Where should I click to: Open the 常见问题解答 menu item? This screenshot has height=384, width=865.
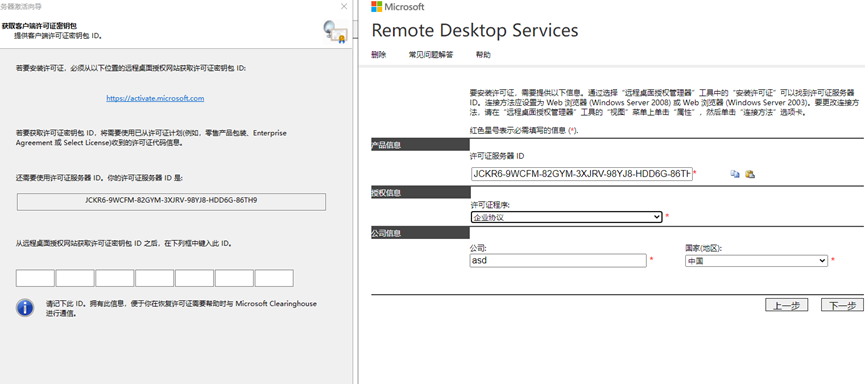coord(431,55)
